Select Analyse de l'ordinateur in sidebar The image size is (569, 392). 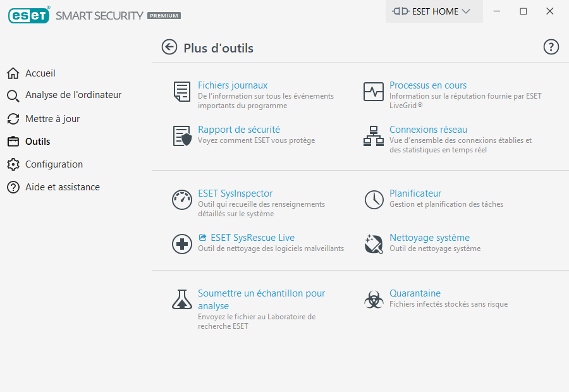(64, 95)
